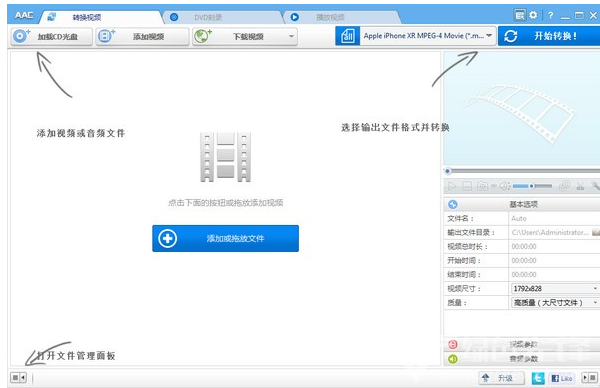This screenshot has width=600, height=388.
Task: Click the 结束时间 (end time) value 00:00:00
Action: pyautogui.click(x=524, y=275)
